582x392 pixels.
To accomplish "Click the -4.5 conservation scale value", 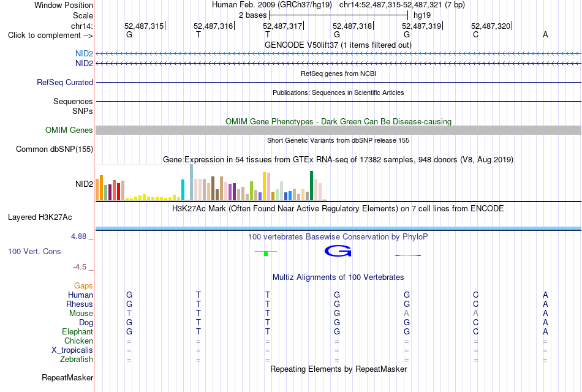I will (80, 267).
